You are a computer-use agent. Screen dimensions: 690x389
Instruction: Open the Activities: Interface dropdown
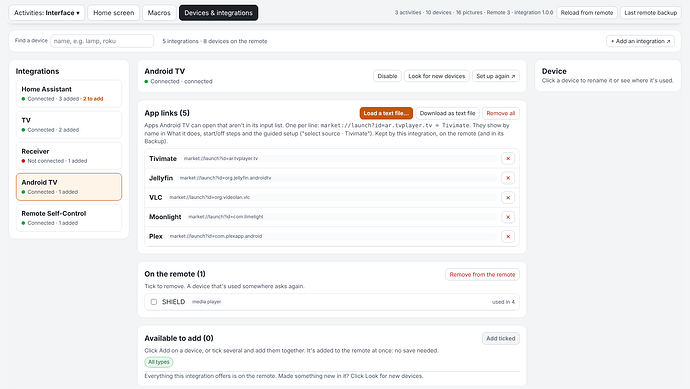pos(47,13)
